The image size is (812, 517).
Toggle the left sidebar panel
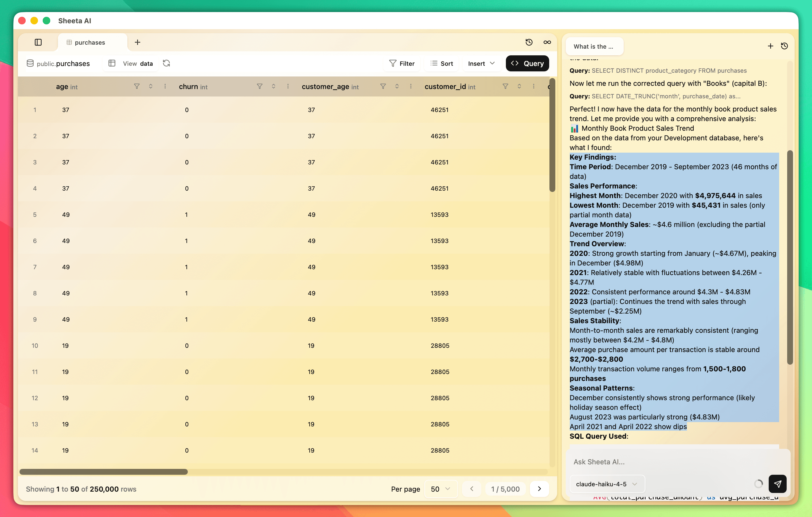click(x=38, y=42)
